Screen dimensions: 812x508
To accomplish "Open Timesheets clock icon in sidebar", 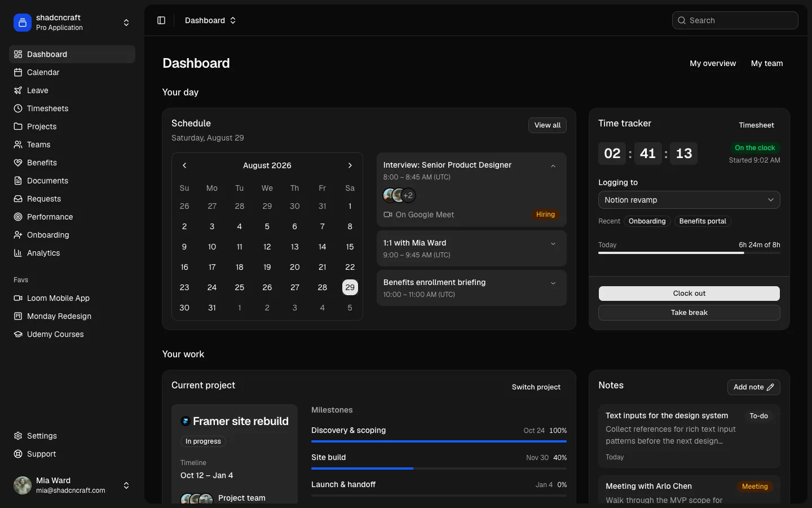I will pyautogui.click(x=18, y=108).
